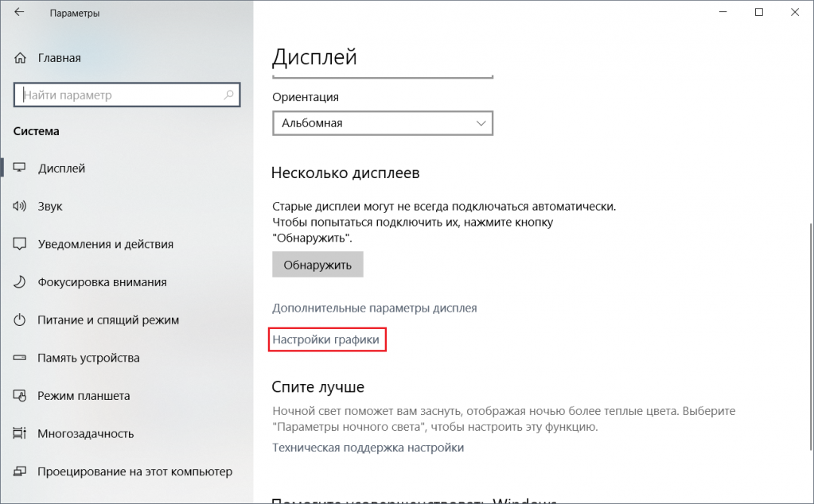Click the Дисплей monitor icon in sidebar
Viewport: 814px width, 504px height.
(x=21, y=169)
